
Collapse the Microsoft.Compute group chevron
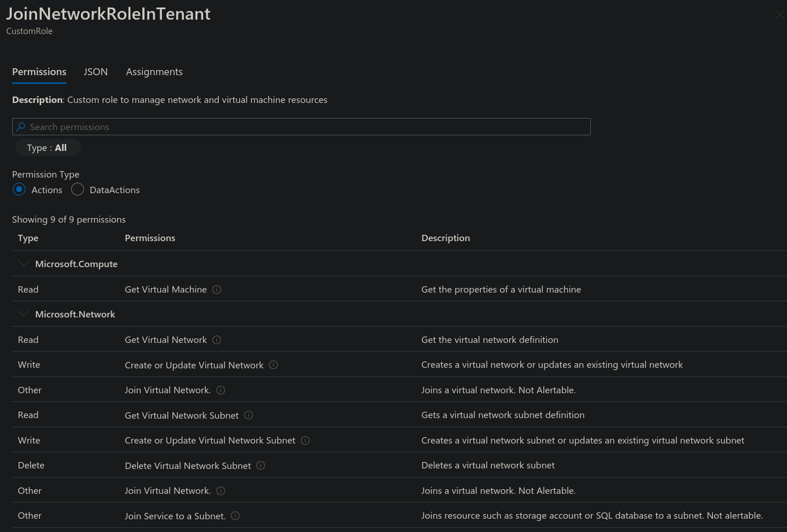[23, 264]
